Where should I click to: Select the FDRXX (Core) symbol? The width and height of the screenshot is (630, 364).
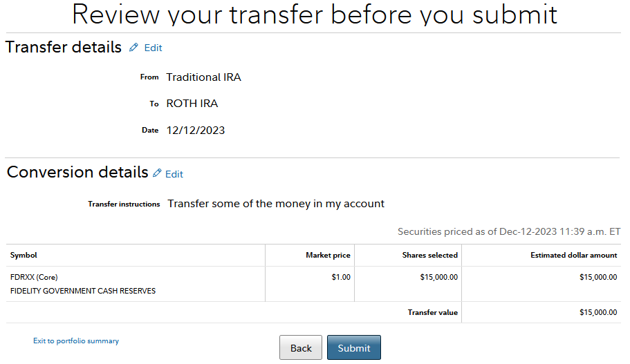(x=34, y=277)
